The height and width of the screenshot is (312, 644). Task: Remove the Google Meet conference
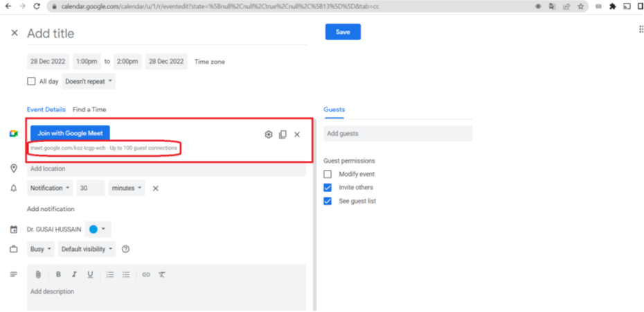coord(297,135)
